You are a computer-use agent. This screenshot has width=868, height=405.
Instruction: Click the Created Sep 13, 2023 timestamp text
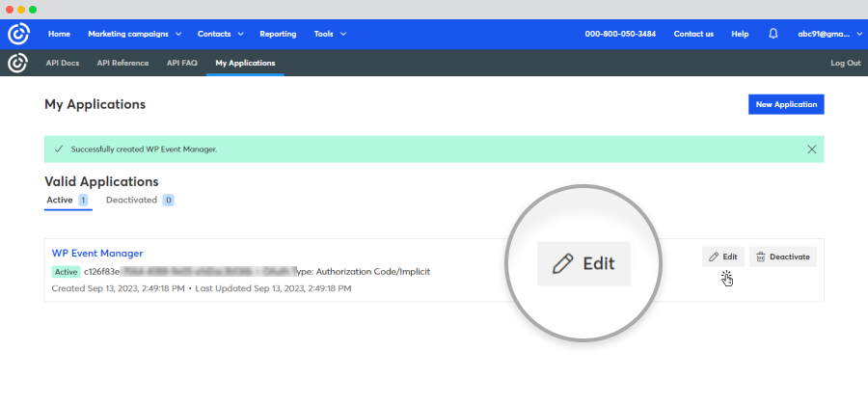(118, 289)
